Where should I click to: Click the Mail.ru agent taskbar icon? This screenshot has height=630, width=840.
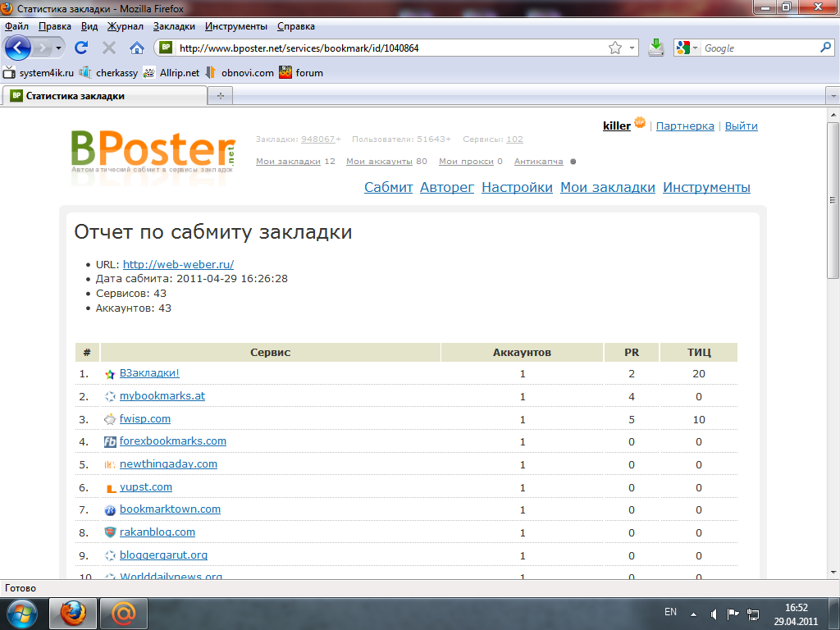pos(124,614)
